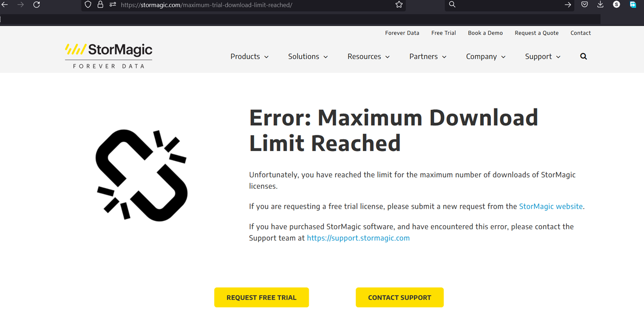Screen dimensions: 644x318
Task: Click the Request Free Trial button
Action: (262, 298)
